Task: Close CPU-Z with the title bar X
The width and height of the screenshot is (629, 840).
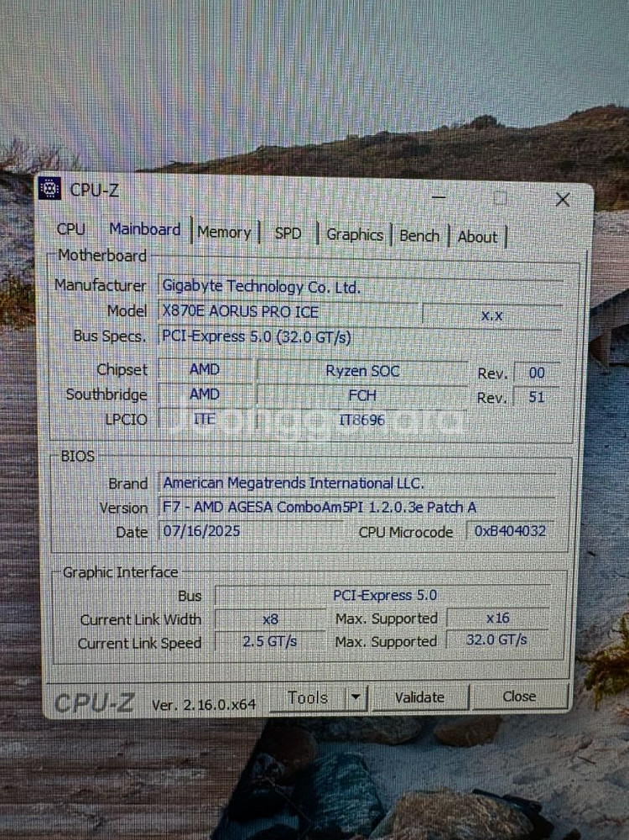Action: [563, 200]
